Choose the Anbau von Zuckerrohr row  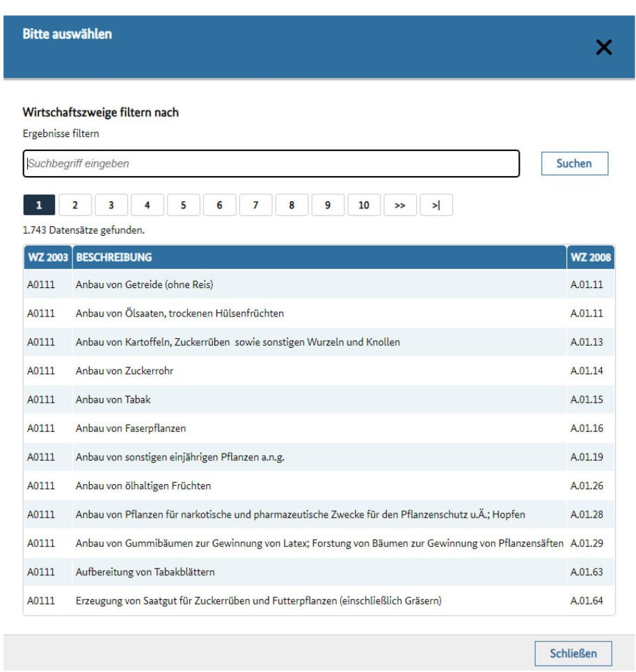click(x=125, y=371)
